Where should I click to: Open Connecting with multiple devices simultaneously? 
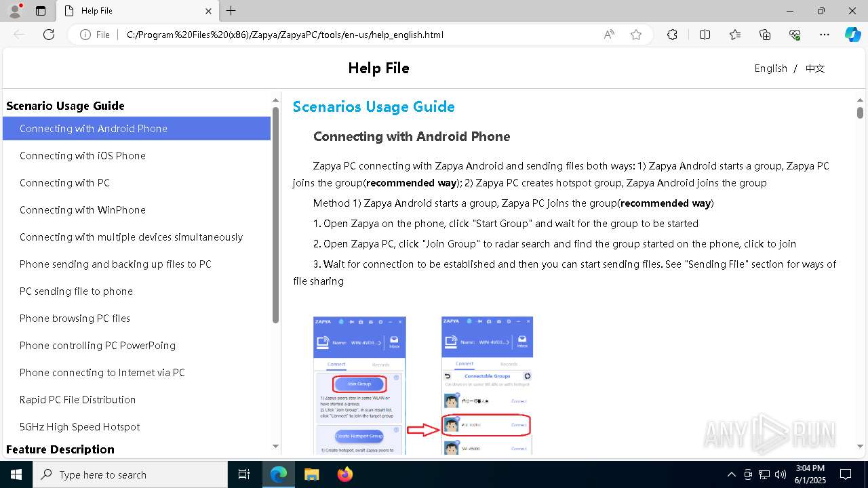pyautogui.click(x=136, y=237)
